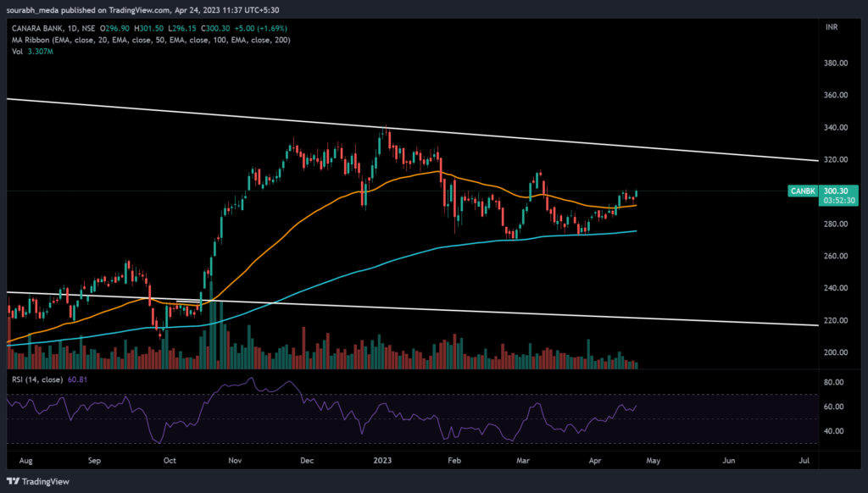Image resolution: width=868 pixels, height=493 pixels.
Task: Click the 03:52:30 bar countdown label
Action: coord(839,200)
